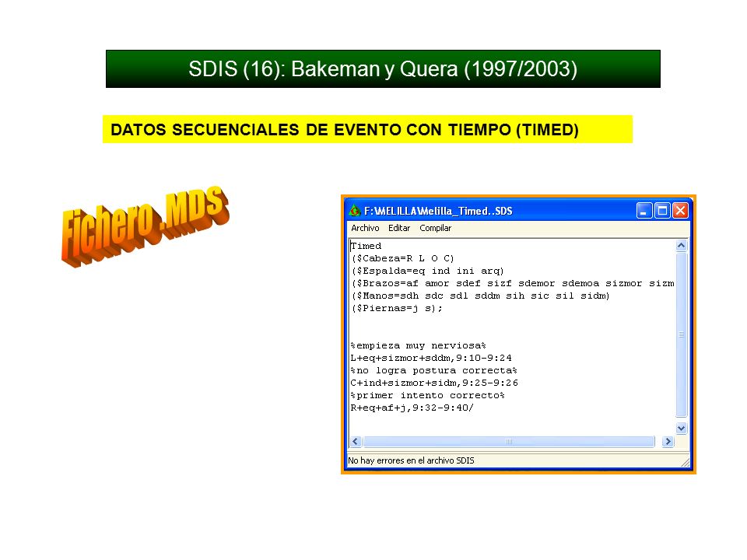The width and height of the screenshot is (747, 560).
Task: Click the window title 'F:\MELILLA\Melilla_Timed..SDS'
Action: [x=438, y=211]
